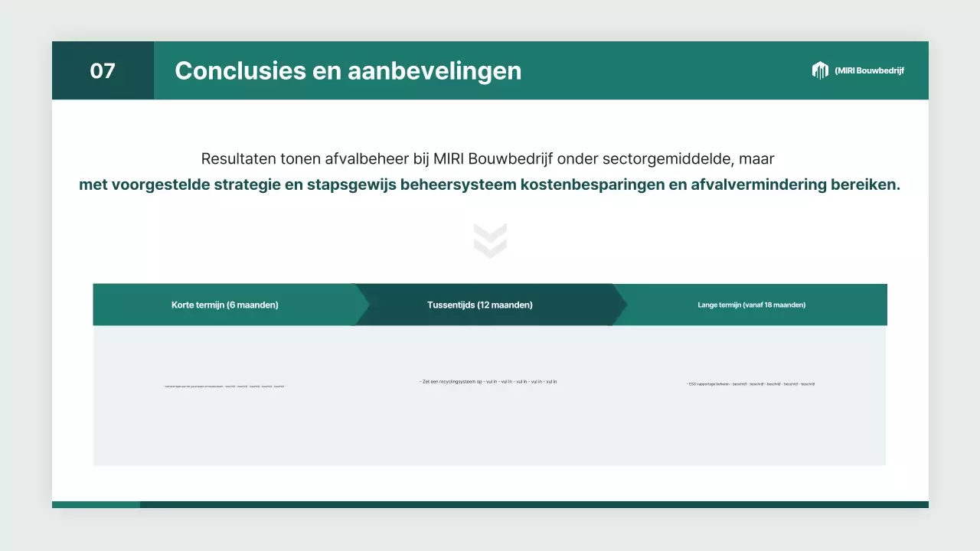Click the light green segment of the bottom progress bar
Screen dimensions: 980x551
pyautogui.click(x=96, y=504)
